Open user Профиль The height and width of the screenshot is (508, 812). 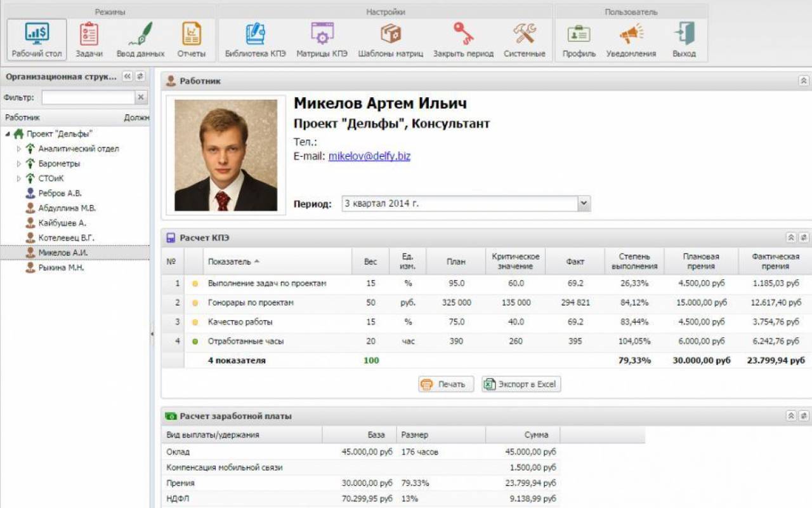coord(579,39)
